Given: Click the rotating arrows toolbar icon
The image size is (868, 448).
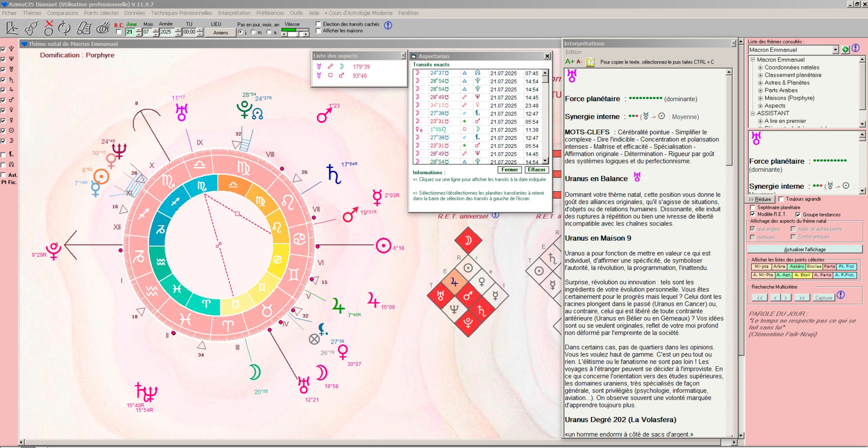Looking at the screenshot, I should click(x=64, y=28).
